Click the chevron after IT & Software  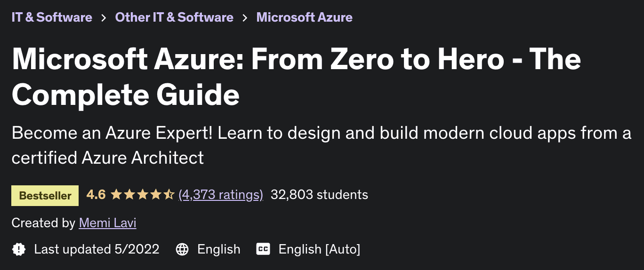(103, 18)
